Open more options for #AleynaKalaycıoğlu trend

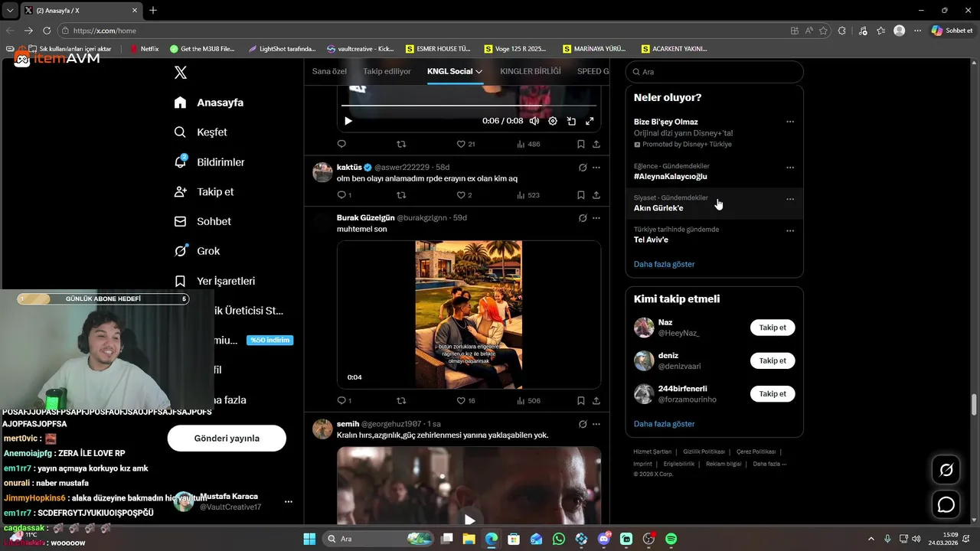(790, 168)
